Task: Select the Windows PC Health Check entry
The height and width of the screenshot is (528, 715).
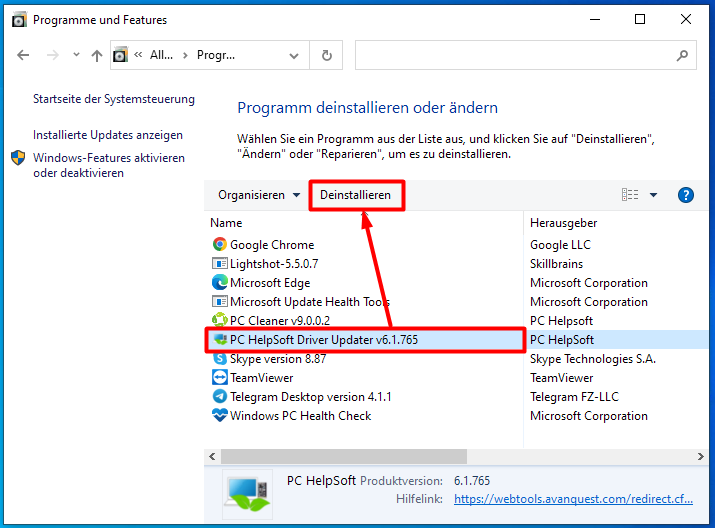Action: click(x=301, y=416)
